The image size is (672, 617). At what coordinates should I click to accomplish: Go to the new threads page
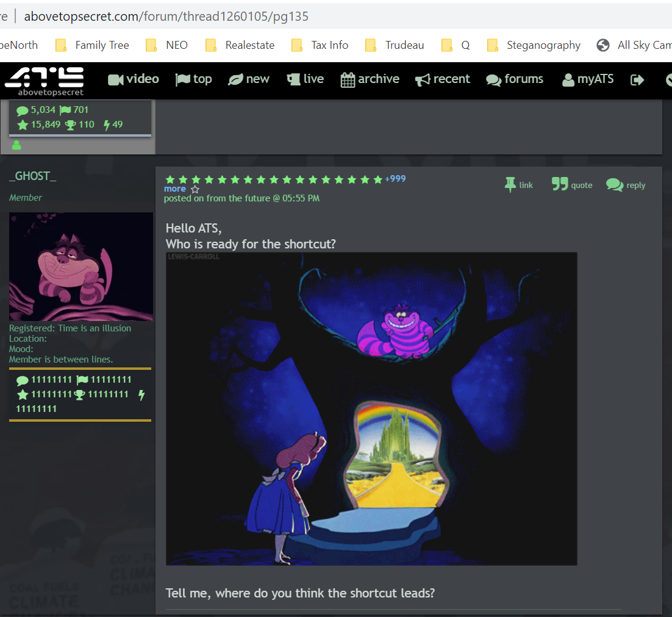point(249,79)
